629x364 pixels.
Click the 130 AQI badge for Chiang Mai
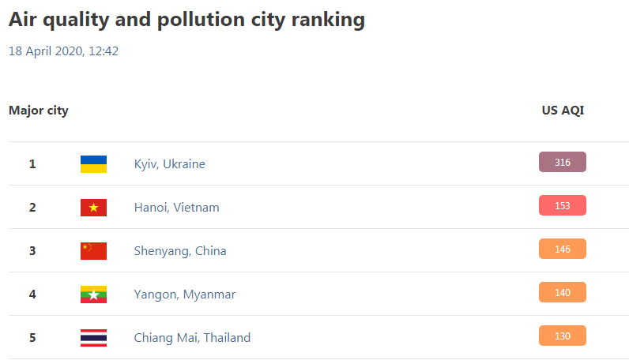(x=563, y=336)
